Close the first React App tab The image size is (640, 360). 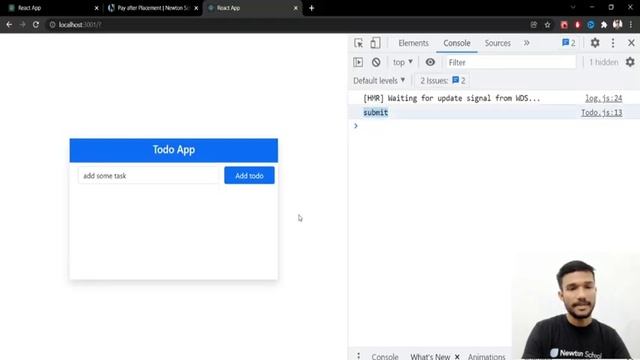[96, 8]
